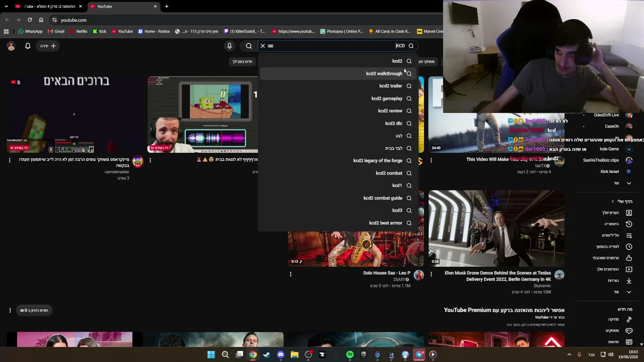Choose the 'kcd2 walkthrough' suggestion
The width and height of the screenshot is (644, 362).
coord(338,73)
